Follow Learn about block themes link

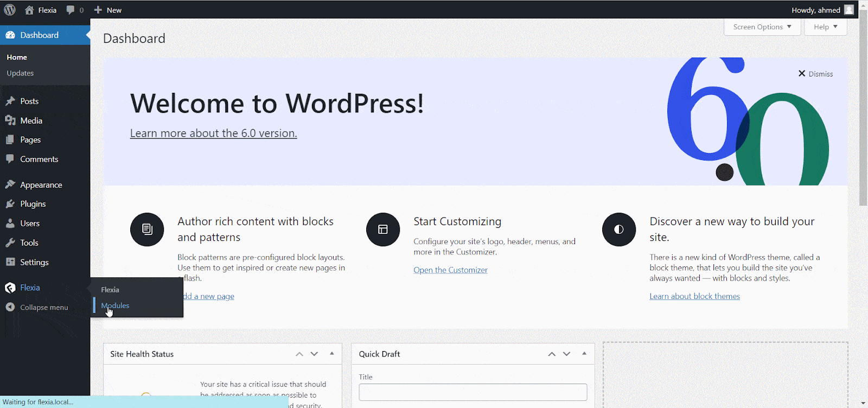point(694,296)
